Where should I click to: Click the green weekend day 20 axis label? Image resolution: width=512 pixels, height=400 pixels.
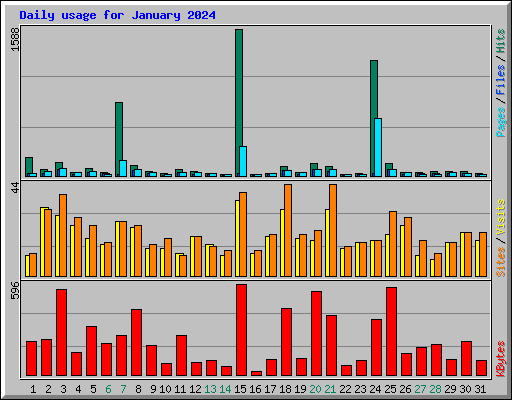point(315,389)
